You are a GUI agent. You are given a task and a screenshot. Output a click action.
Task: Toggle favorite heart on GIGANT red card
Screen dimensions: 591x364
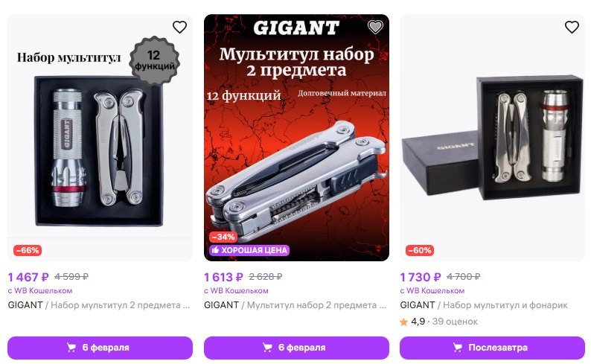[375, 27]
